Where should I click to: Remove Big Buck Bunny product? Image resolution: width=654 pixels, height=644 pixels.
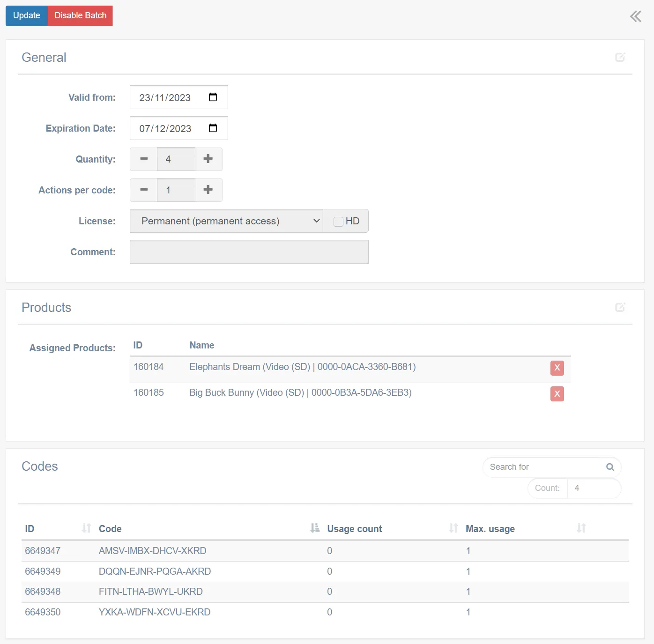(557, 393)
